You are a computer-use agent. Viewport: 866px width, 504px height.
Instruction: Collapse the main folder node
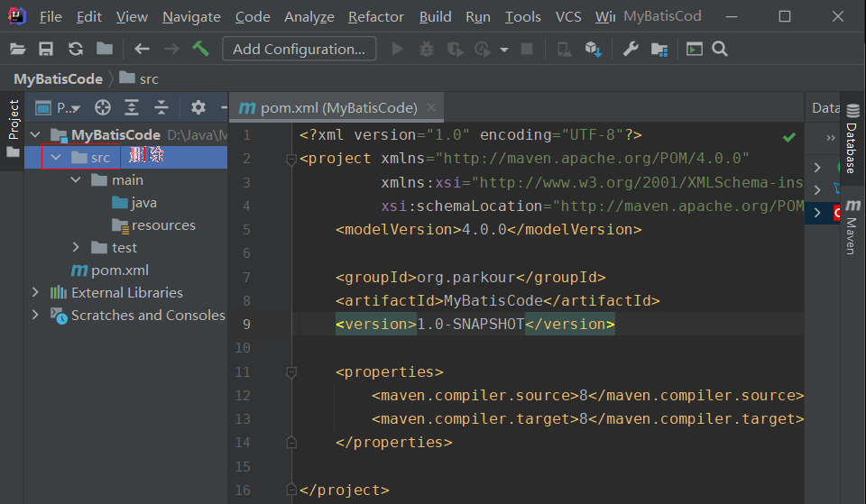(76, 180)
